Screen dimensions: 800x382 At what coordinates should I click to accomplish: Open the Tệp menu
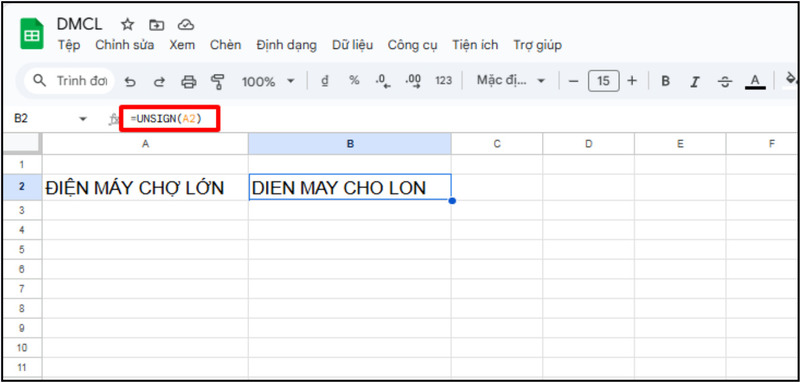tap(69, 45)
